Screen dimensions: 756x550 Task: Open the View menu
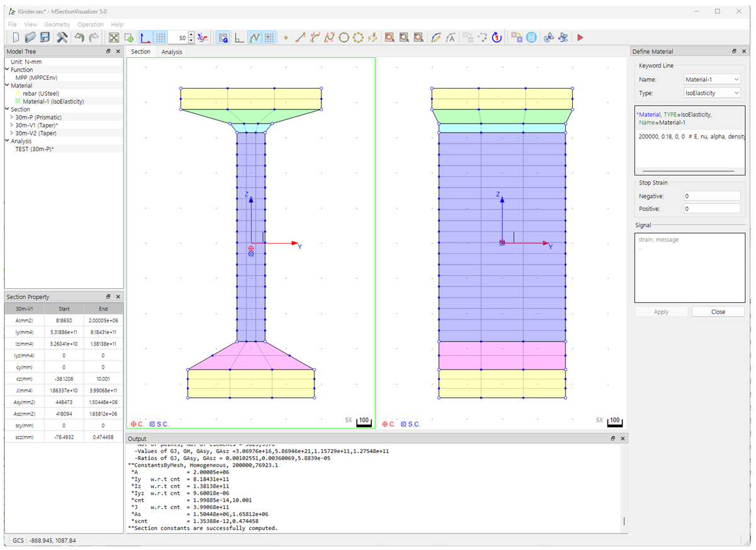[31, 25]
